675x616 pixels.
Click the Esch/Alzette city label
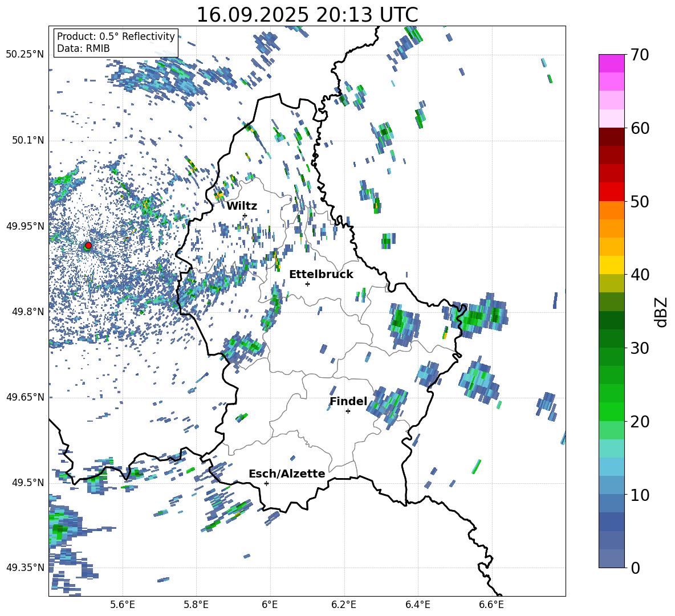(287, 474)
